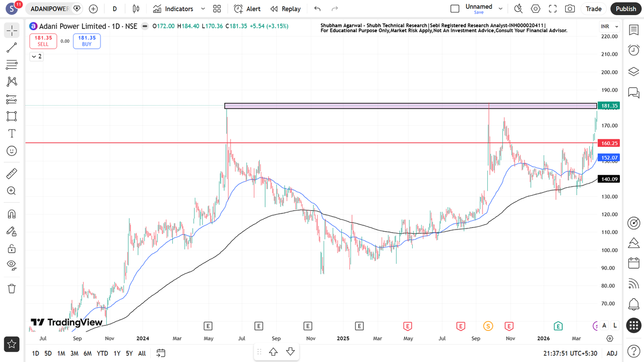The image size is (644, 362).
Task: Open the quick search icon
Action: [518, 9]
